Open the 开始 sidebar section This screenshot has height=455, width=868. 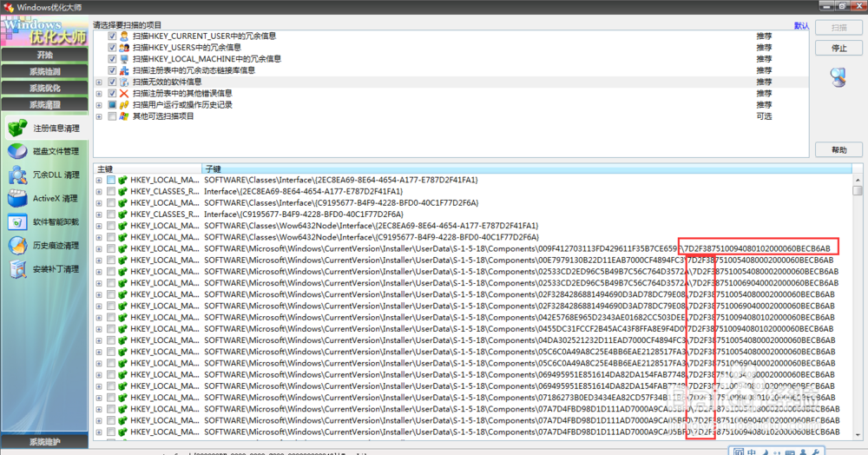[44, 55]
